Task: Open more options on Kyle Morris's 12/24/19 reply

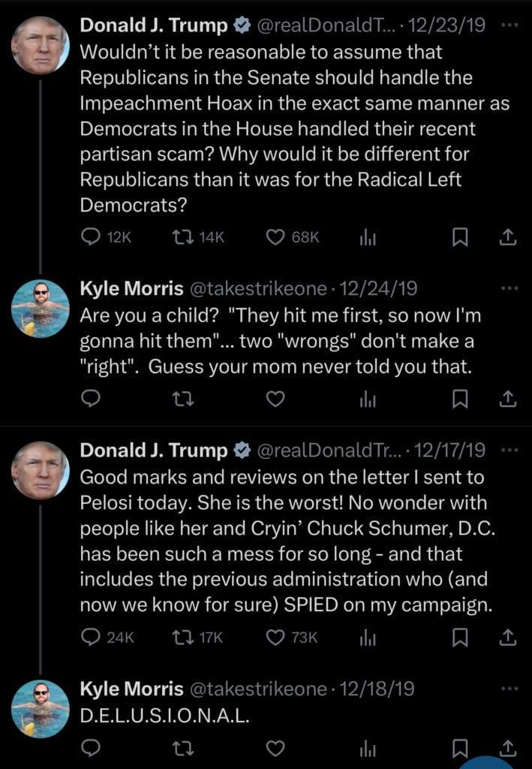Action: (509, 288)
